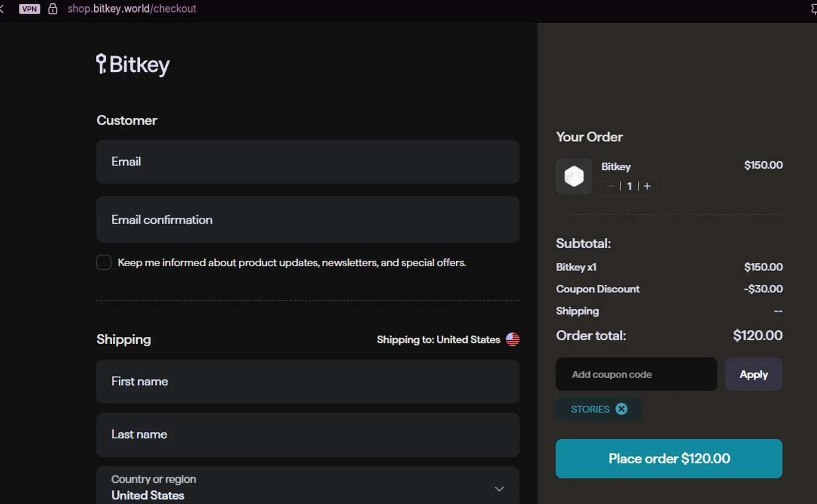Decrease Bitkey quantity with minus button
This screenshot has height=504, width=817.
click(x=611, y=186)
